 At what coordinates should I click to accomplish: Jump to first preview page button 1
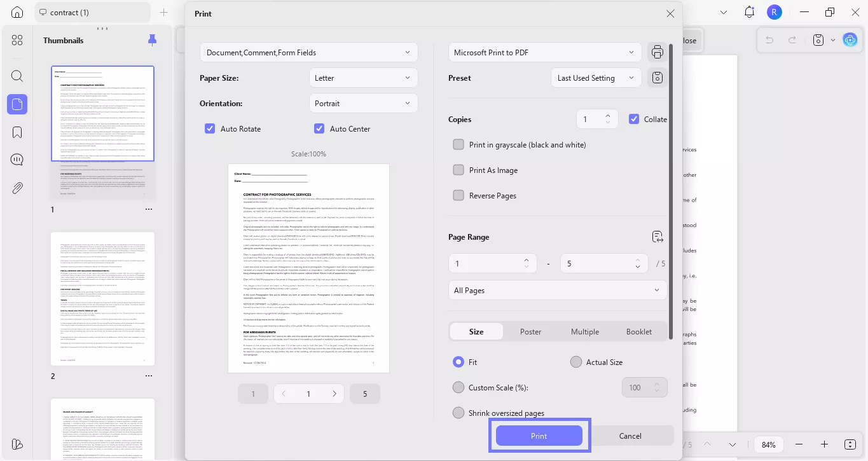253,394
